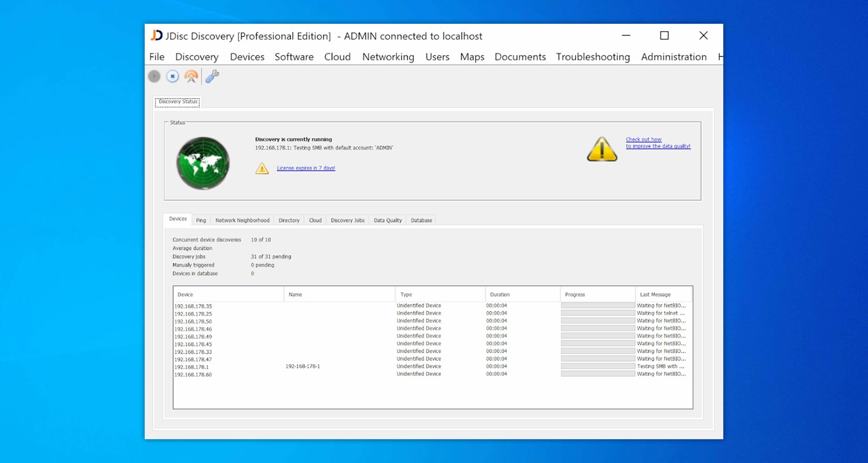Select the Data Quality tab
This screenshot has height=463, width=868.
click(388, 221)
